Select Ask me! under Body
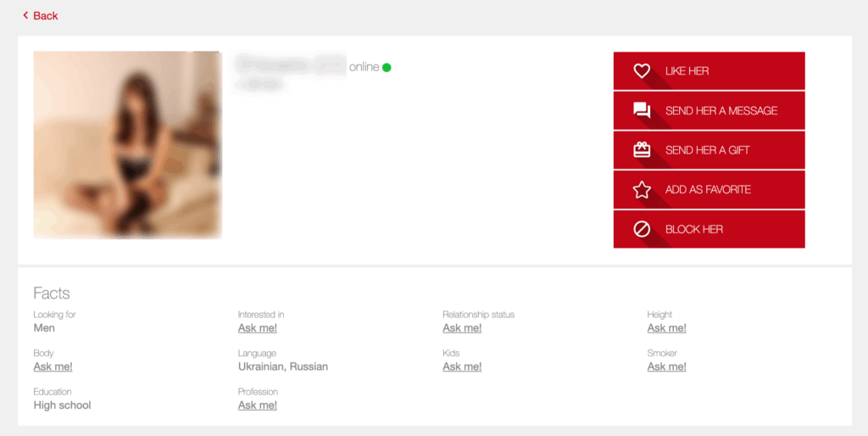Image resolution: width=868 pixels, height=436 pixels. pos(53,366)
